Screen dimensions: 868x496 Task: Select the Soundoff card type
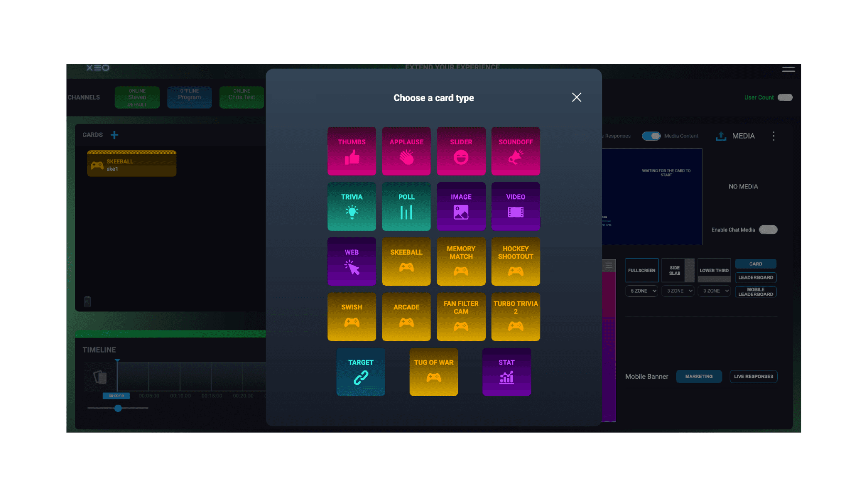(515, 151)
